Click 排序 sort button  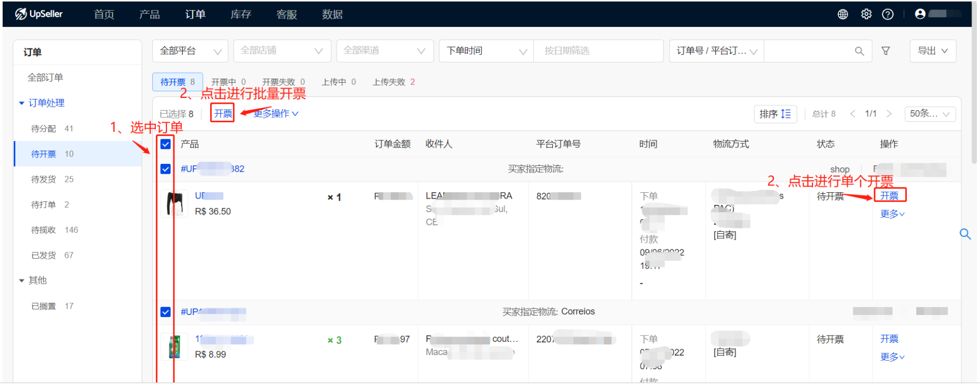(x=775, y=114)
